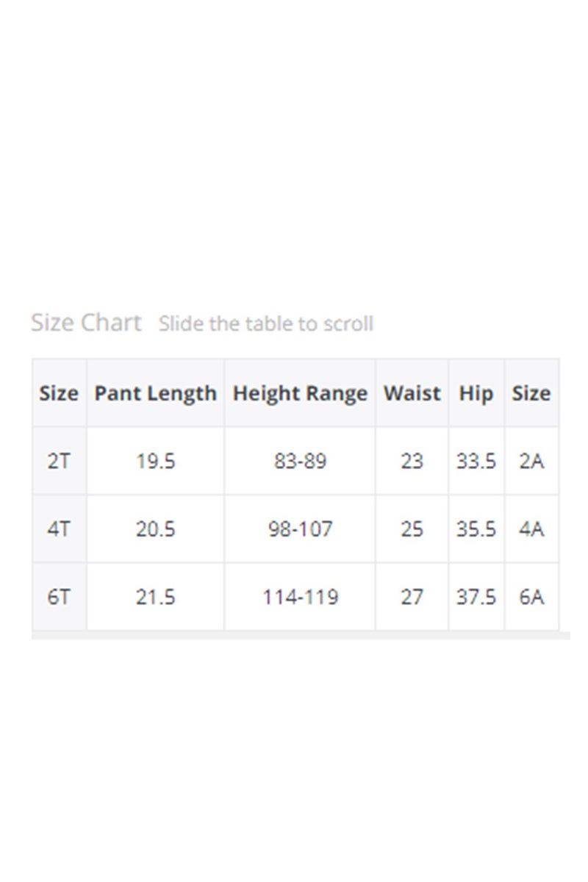Click the 6A size cell
The width and height of the screenshot is (588, 882).
pos(531,597)
